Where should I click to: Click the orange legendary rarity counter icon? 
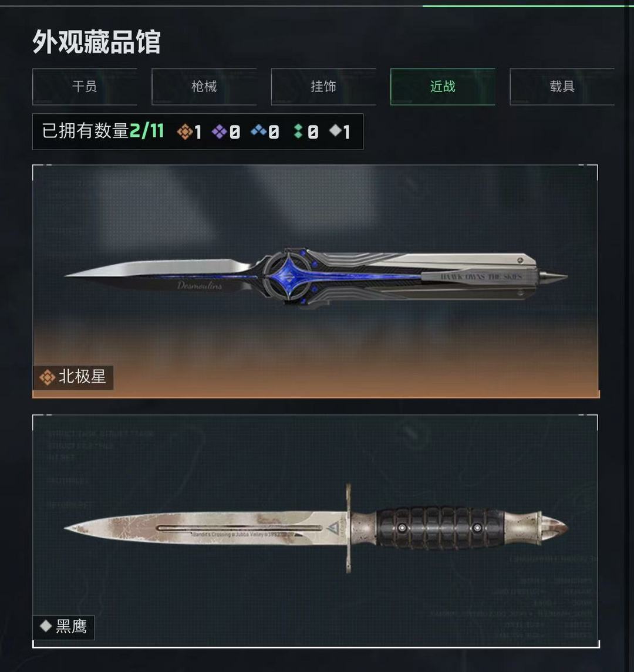tap(184, 131)
